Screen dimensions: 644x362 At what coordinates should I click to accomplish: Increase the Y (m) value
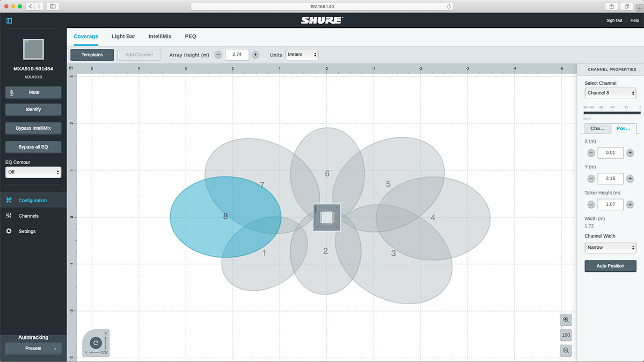630,179
